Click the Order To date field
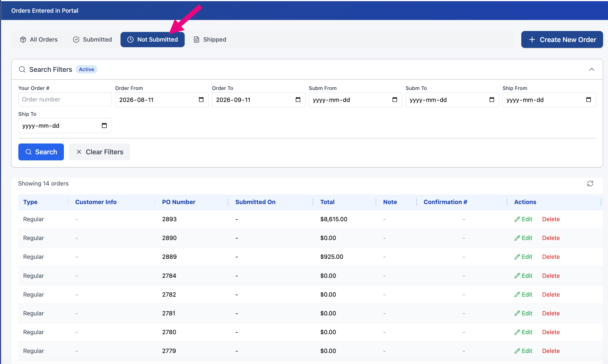Viewport: 608px width, 364px height. [x=258, y=100]
